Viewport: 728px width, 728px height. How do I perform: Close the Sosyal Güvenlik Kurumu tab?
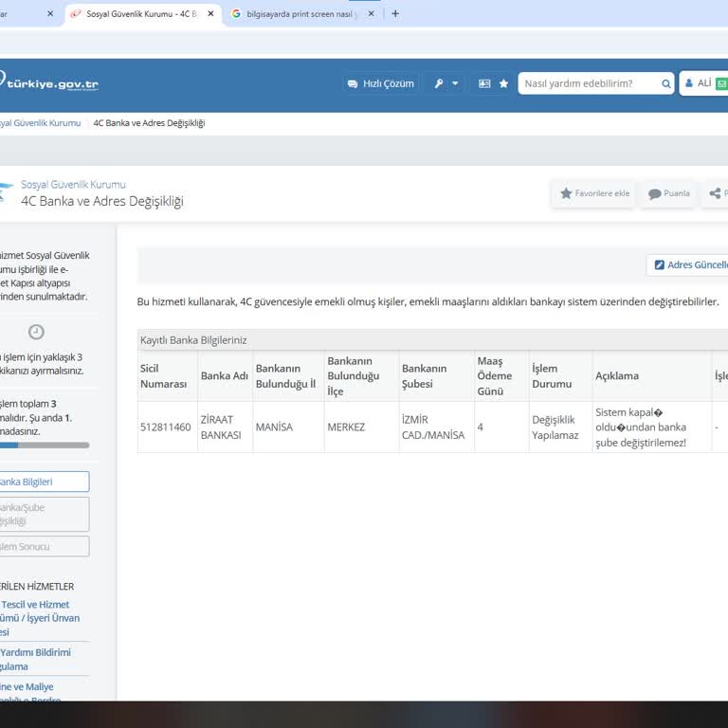(x=210, y=14)
